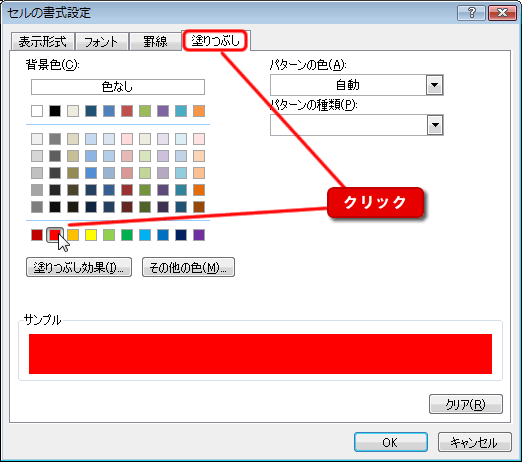Choose the muted red theme color swatch
Viewport: 522px width, 462px height.
pos(127,111)
